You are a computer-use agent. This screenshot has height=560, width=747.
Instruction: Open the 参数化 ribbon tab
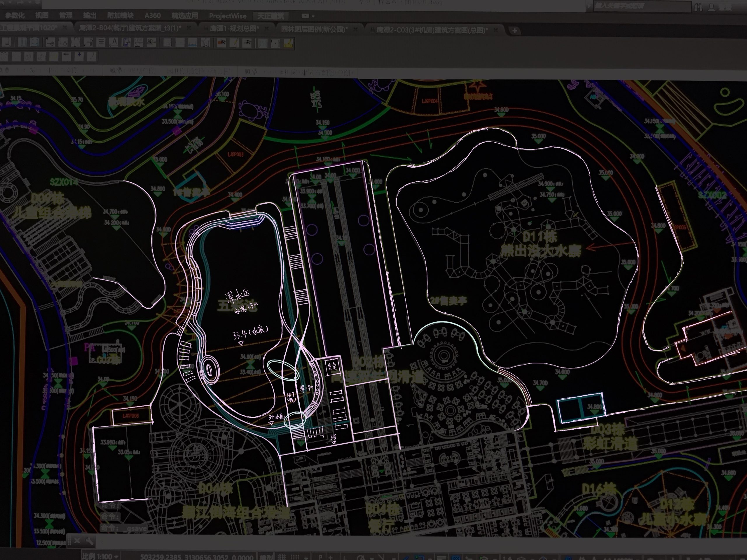[x=15, y=15]
